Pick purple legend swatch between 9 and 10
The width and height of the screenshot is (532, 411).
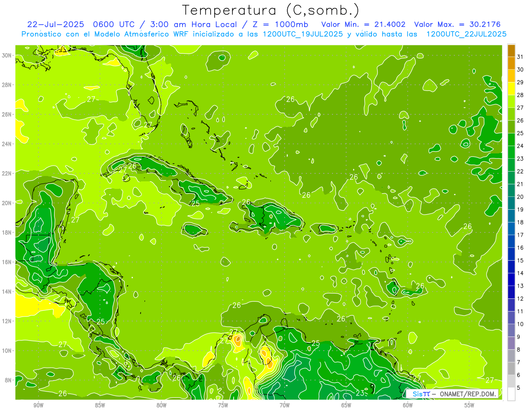511,330
